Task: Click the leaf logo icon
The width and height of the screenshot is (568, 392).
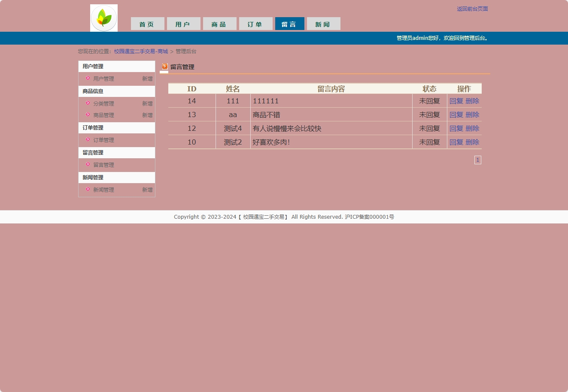Action: [103, 17]
